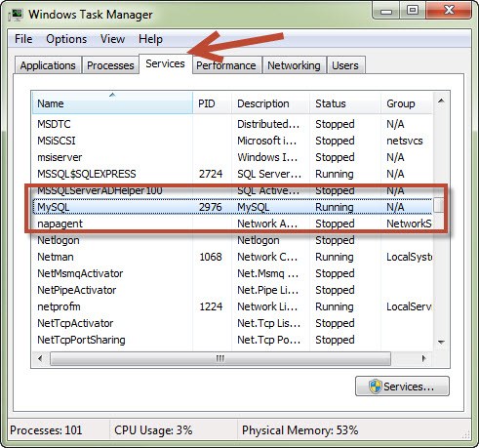
Task: Click the 'Distributed...' description cell
Action: point(268,124)
